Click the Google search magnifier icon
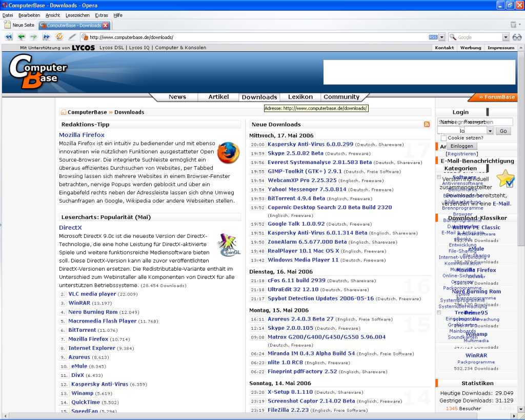This screenshot has width=525, height=420. (x=453, y=37)
